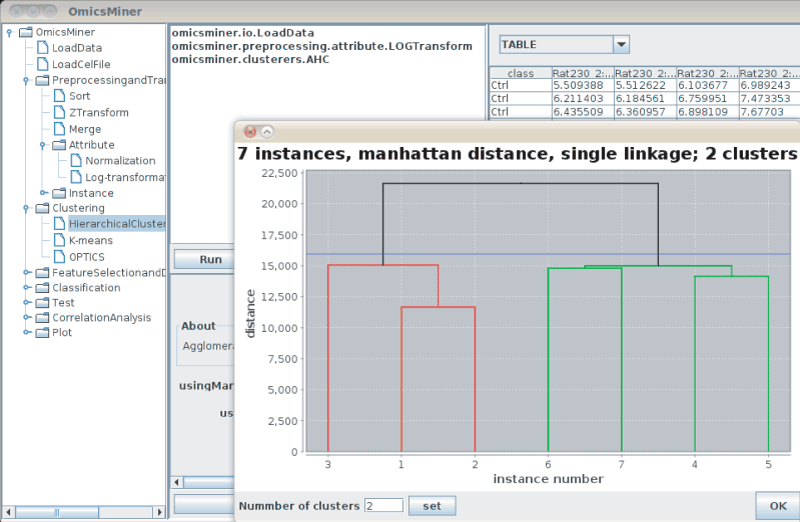Collapse the OmicsMiner root node
The image size is (800, 522).
[9, 33]
